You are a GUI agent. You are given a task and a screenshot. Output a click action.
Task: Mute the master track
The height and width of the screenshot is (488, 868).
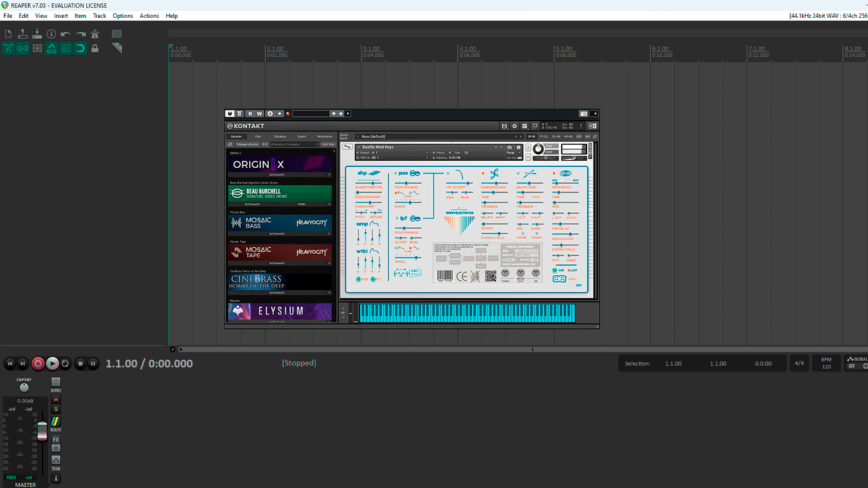pos(56,400)
